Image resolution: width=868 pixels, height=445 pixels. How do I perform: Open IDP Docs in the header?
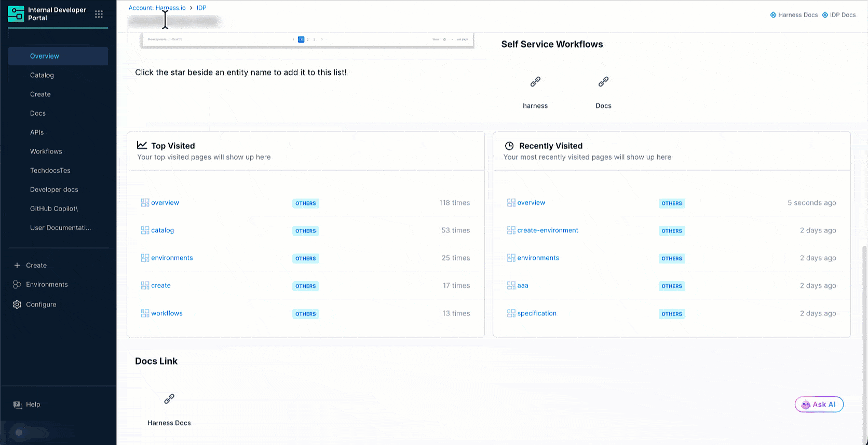839,15
